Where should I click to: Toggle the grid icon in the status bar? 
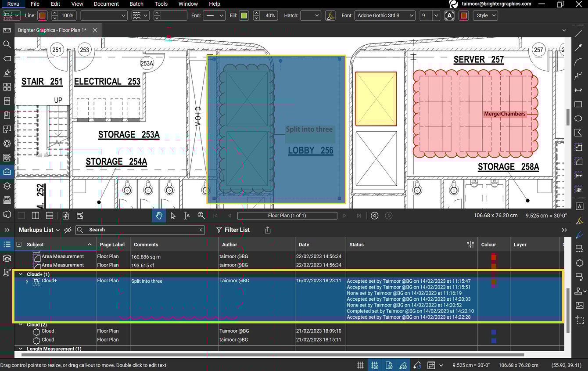point(360,365)
